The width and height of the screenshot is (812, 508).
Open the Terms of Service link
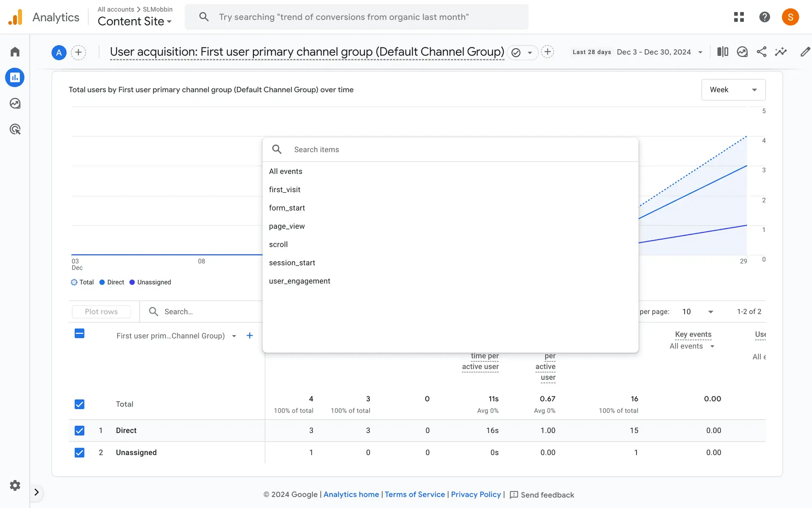(414, 494)
